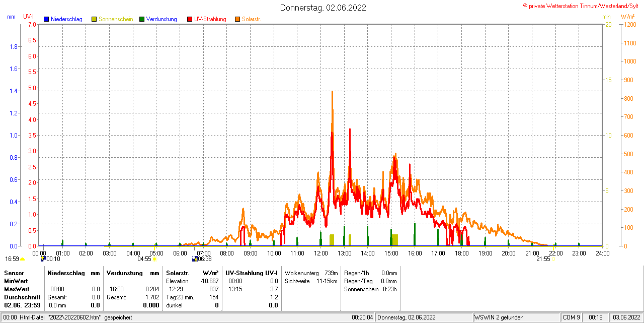The width and height of the screenshot is (644, 323).
Task: Click the Donnerstag, 02.06.2022 status bar panel
Action: (424, 317)
